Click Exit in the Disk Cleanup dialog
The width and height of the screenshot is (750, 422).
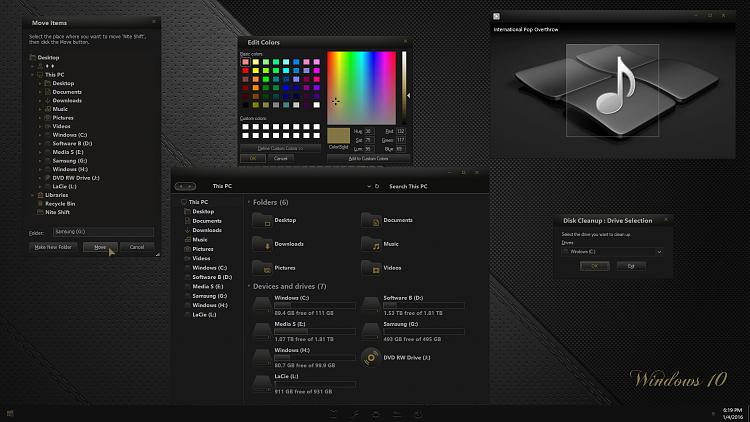click(631, 266)
